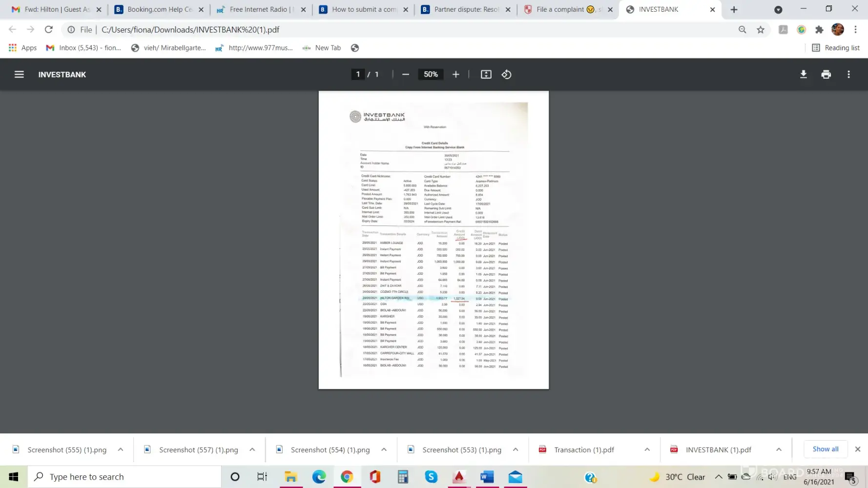868x488 pixels.
Task: Open the Reading list
Action: pos(835,48)
